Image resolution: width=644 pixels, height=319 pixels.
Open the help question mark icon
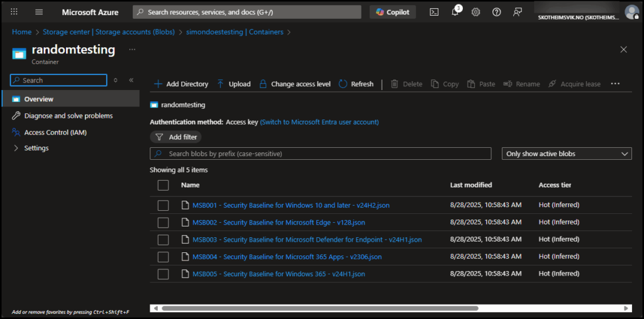[x=497, y=12]
